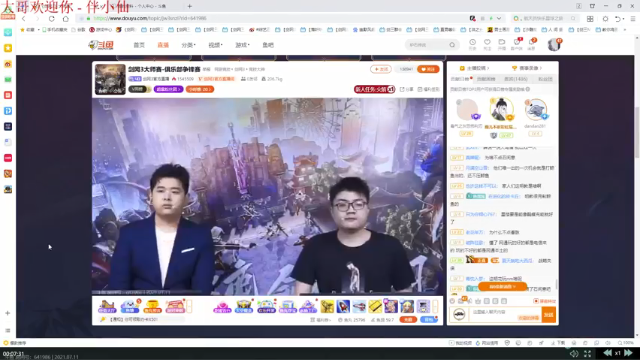Image resolution: width=640 pixels, height=360 pixels.
Task: Click the purple fan-badge pill button
Action: click(x=168, y=89)
